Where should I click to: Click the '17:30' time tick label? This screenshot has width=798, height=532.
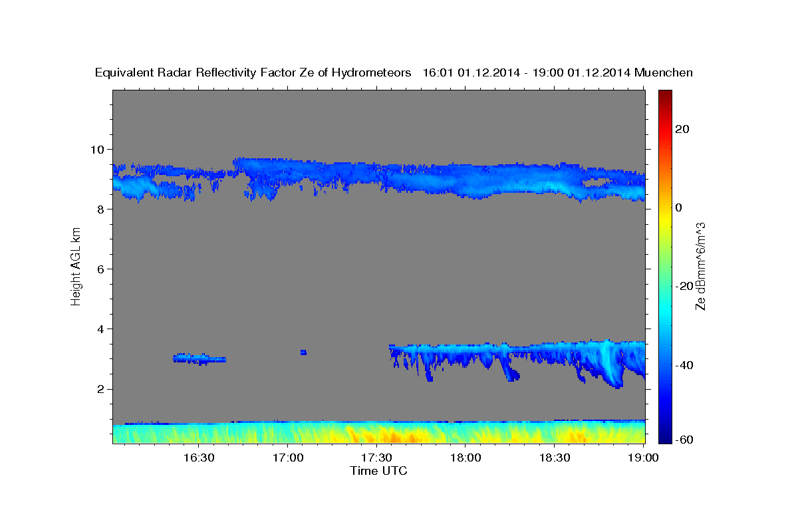click(376, 458)
